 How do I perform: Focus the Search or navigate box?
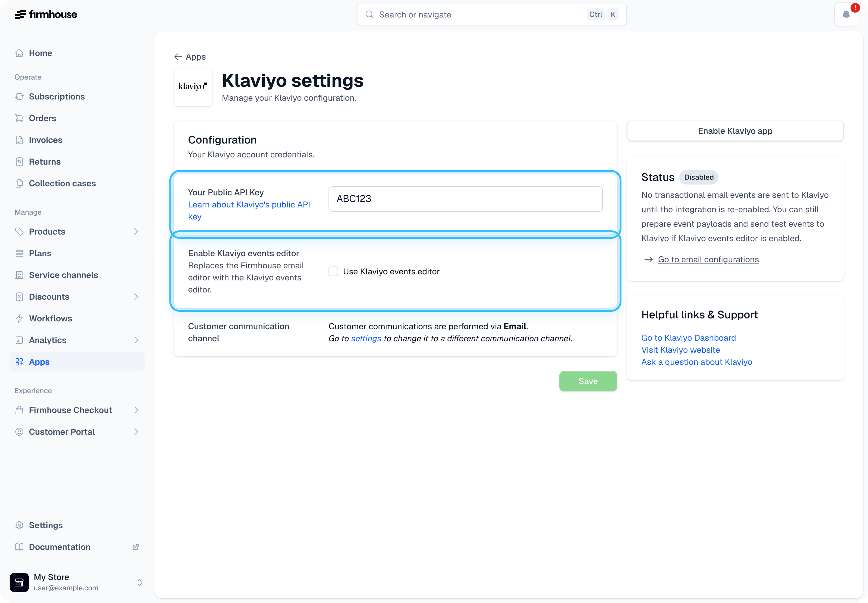click(491, 15)
